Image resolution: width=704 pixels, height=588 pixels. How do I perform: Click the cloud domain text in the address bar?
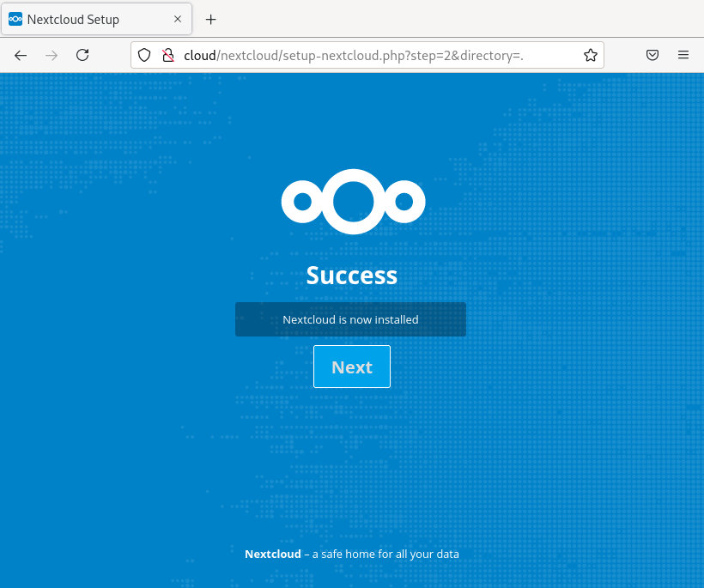click(199, 55)
